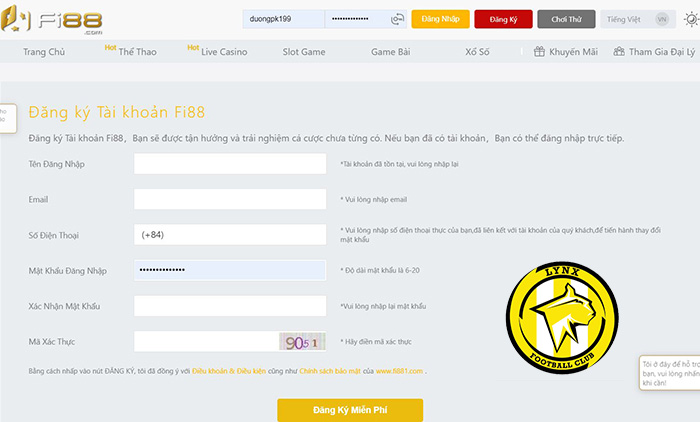The height and width of the screenshot is (422, 700).
Task: Toggle password visibility icon in header
Action: pos(397,19)
